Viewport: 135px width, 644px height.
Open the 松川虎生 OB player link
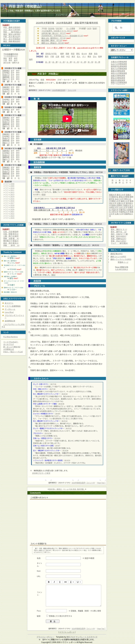54,335
